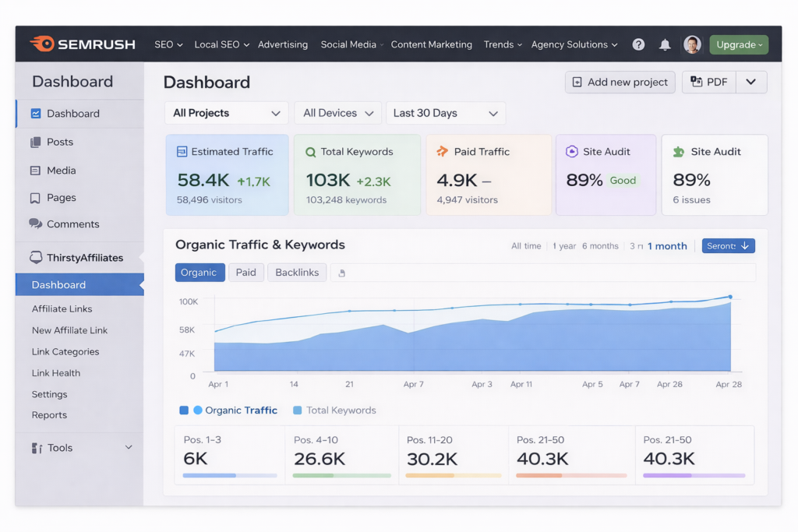
Task: Select Content Marketing in the top menu
Action: (432, 44)
